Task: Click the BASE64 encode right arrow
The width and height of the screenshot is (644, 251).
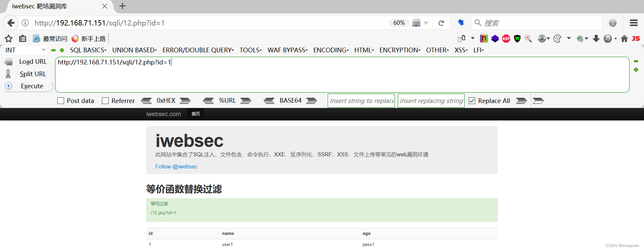Action: 312,101
